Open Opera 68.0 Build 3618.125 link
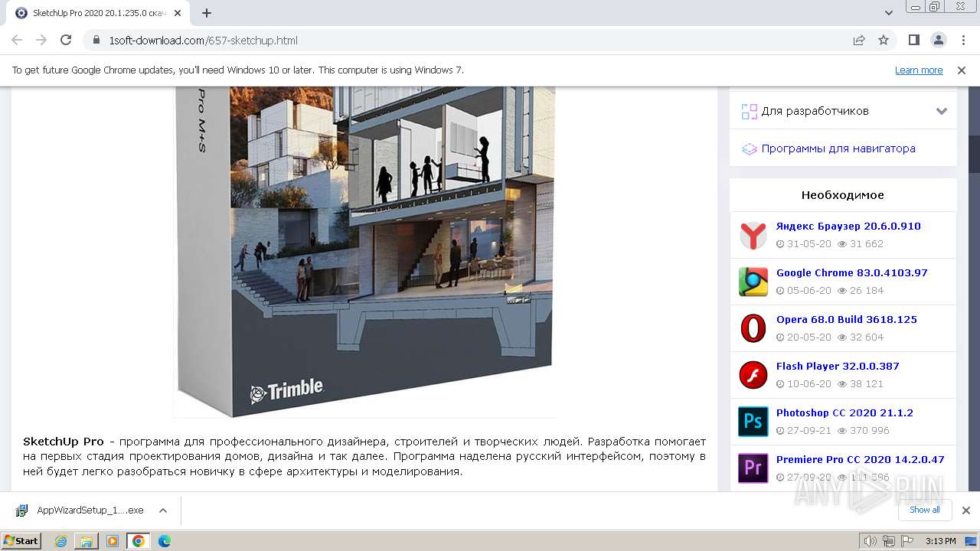980x551 pixels. [847, 320]
